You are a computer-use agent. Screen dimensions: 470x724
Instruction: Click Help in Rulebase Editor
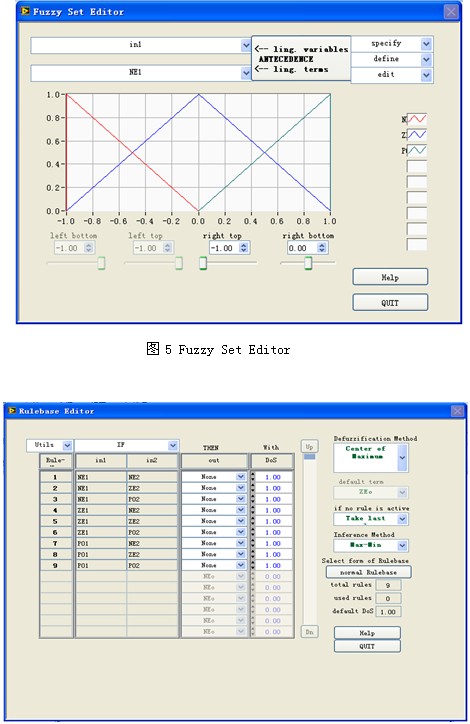(367, 633)
